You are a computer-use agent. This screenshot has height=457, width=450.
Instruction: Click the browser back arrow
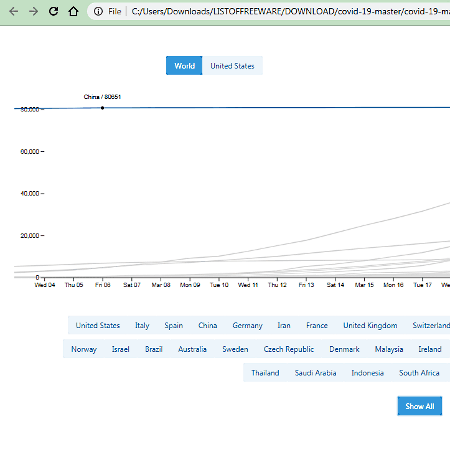[14, 12]
